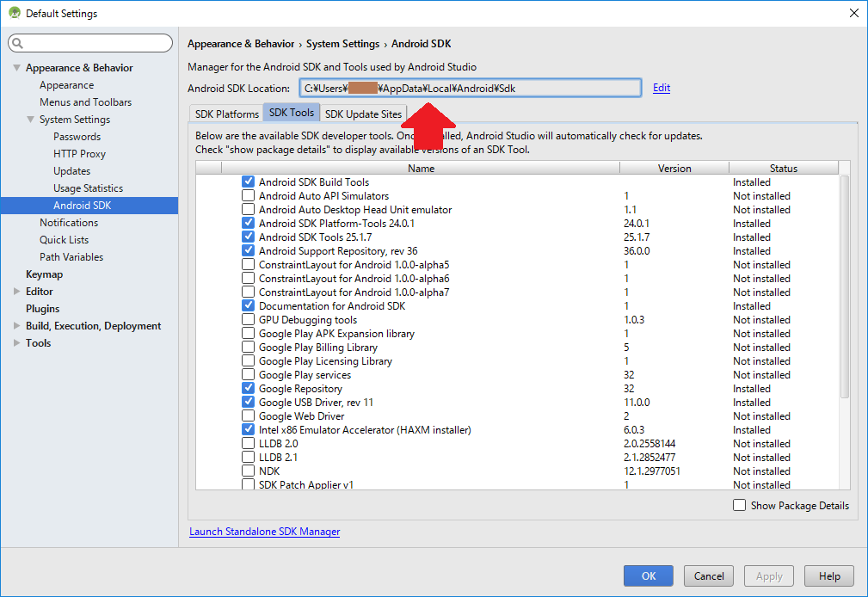This screenshot has width=868, height=597.
Task: Select Notifications in the sidebar
Action: 69,222
